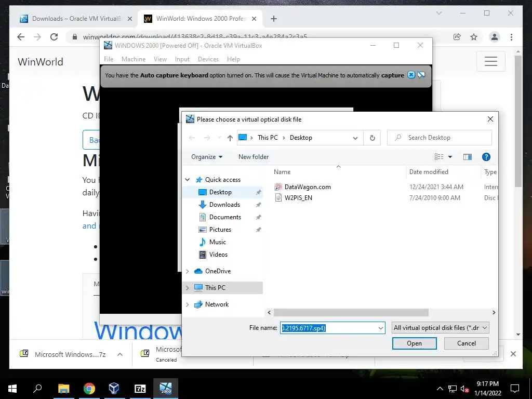
Task: Show hidden system tray icons
Action: (x=440, y=389)
